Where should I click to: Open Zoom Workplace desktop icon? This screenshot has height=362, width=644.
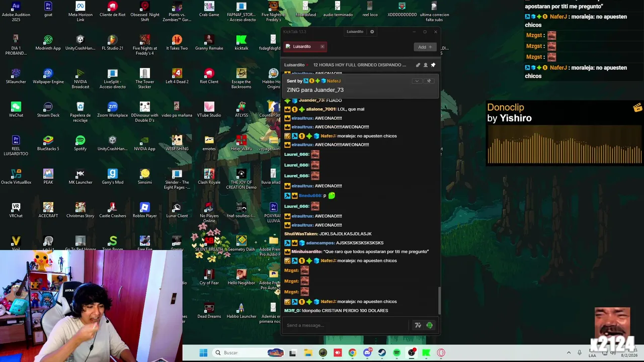pyautogui.click(x=112, y=110)
